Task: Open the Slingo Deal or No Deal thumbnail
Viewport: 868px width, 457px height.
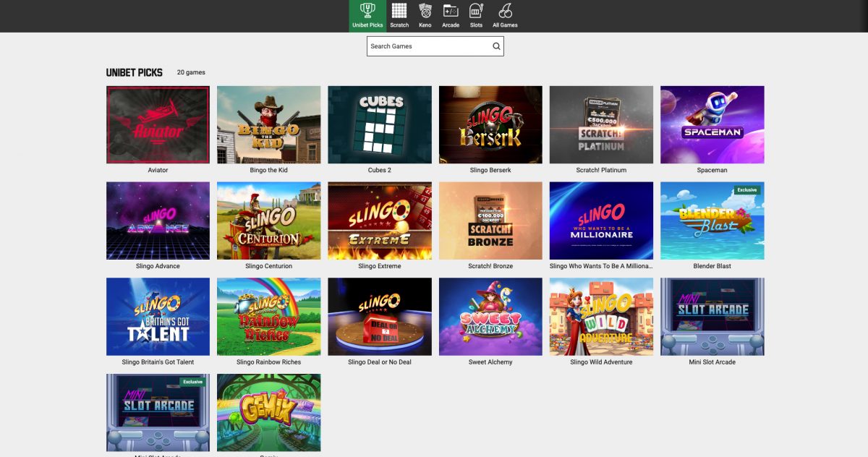Action: [380, 317]
